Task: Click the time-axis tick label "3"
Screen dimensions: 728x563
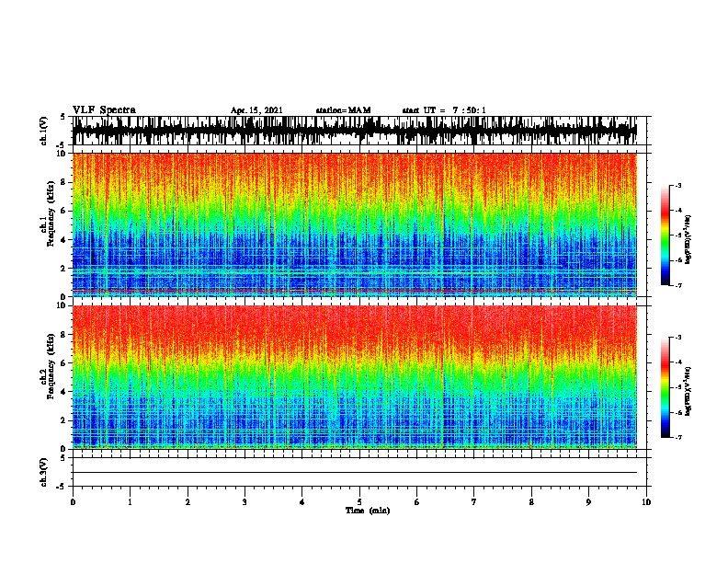Action: tap(245, 502)
